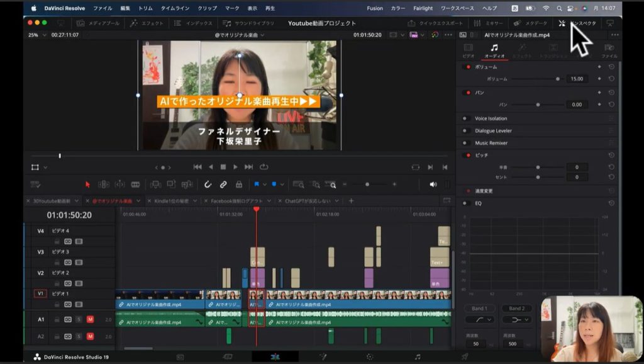Open the Band 1 filter type dropdown
This screenshot has height=364, width=644.
click(484, 320)
